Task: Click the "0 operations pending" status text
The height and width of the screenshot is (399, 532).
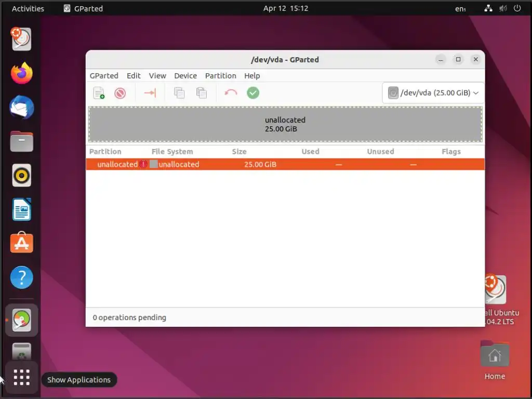Action: point(129,317)
